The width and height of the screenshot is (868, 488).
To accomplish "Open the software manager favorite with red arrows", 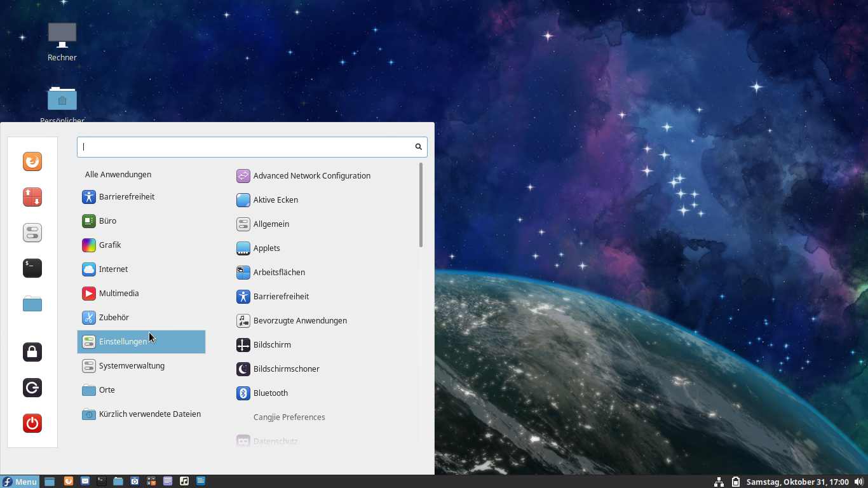I will [32, 197].
